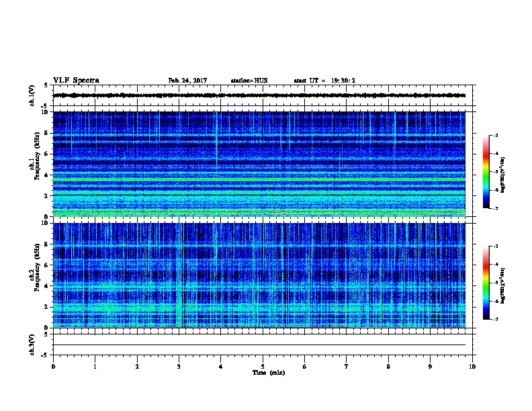Click the '-3' label on upper colorbar

496,135
